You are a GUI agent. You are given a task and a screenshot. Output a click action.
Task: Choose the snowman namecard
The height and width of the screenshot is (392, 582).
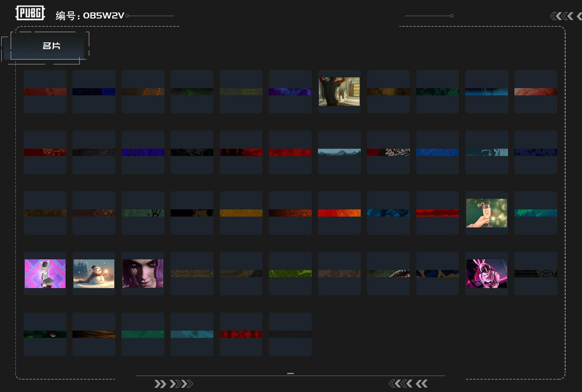(94, 273)
